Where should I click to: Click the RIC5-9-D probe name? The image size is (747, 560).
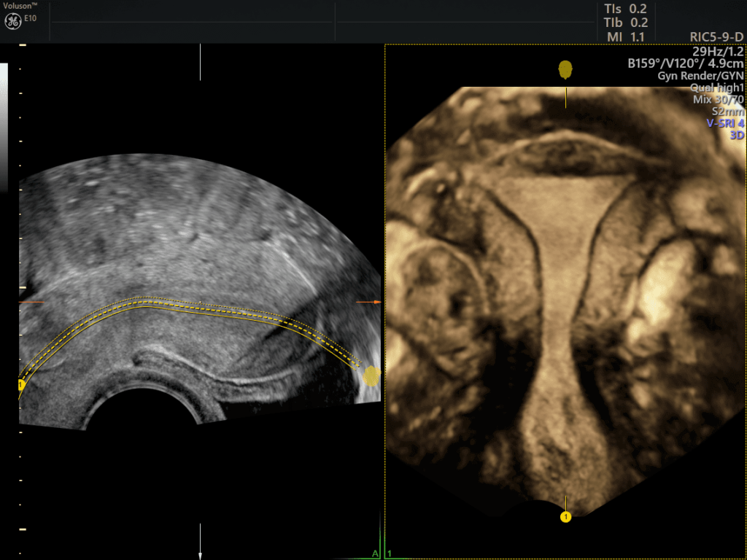pyautogui.click(x=716, y=36)
